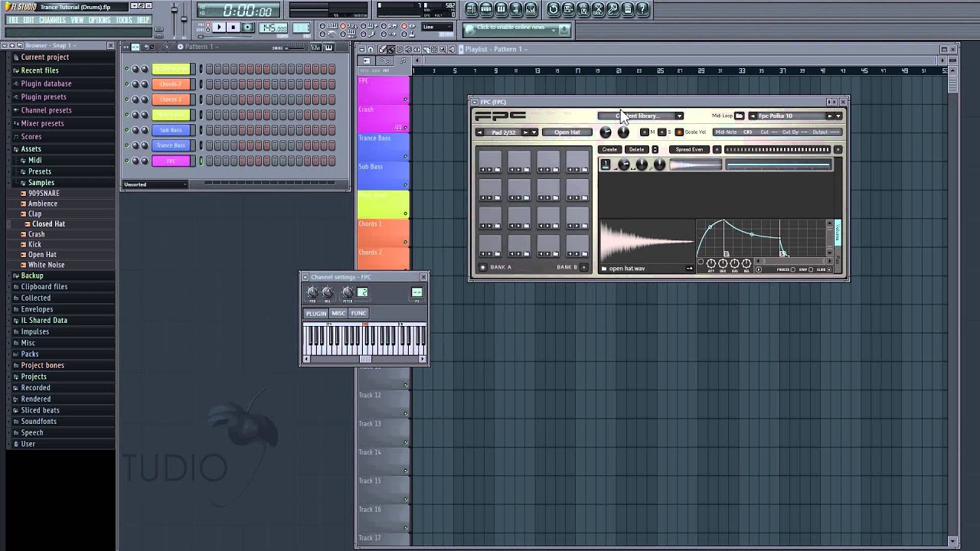This screenshot has width=980, height=551.
Task: Open the Playlist options arrow menu
Action: (x=362, y=50)
